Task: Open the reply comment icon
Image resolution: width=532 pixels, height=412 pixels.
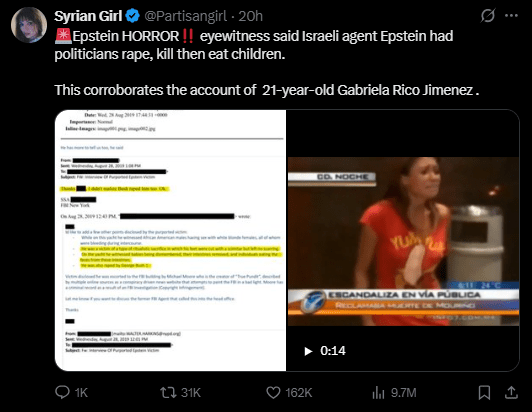Action: pyautogui.click(x=62, y=392)
